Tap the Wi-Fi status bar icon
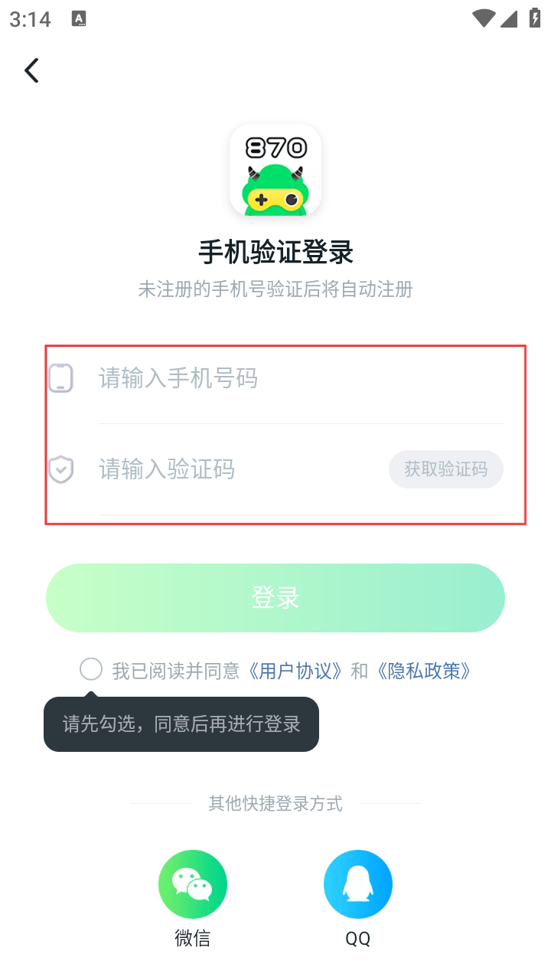 pyautogui.click(x=484, y=18)
